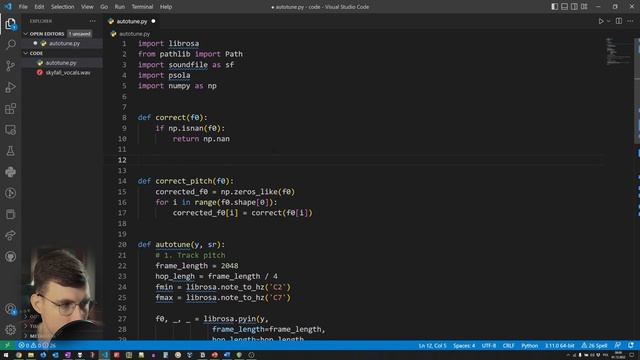Open the File menu
Image resolution: width=640 pixels, height=360 pixels.
(23, 7)
